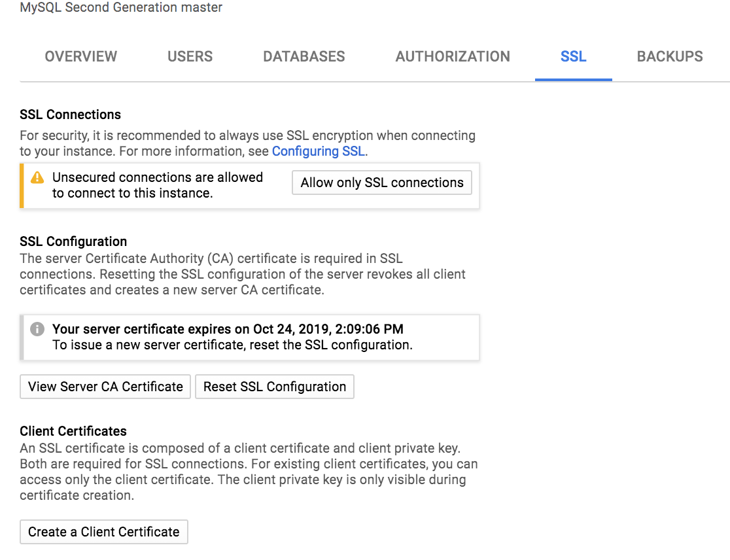
Task: Click the active SSL tab
Action: [x=573, y=56]
